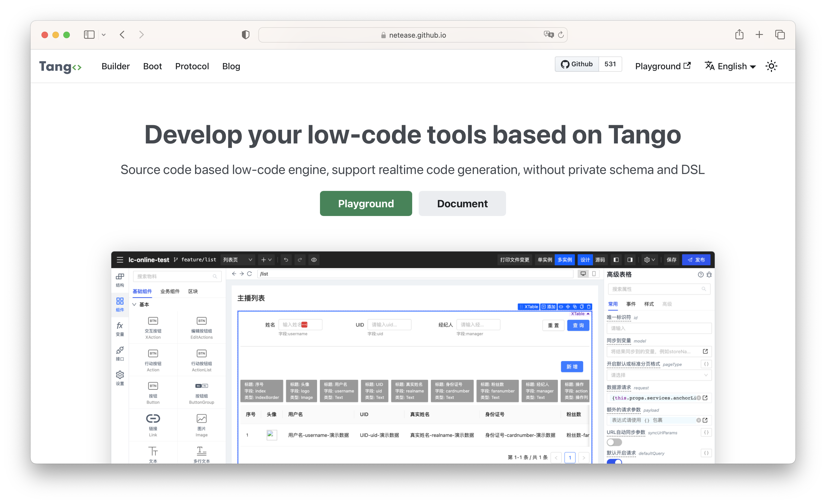
Task: Click the 531 star count badge
Action: coord(610,64)
